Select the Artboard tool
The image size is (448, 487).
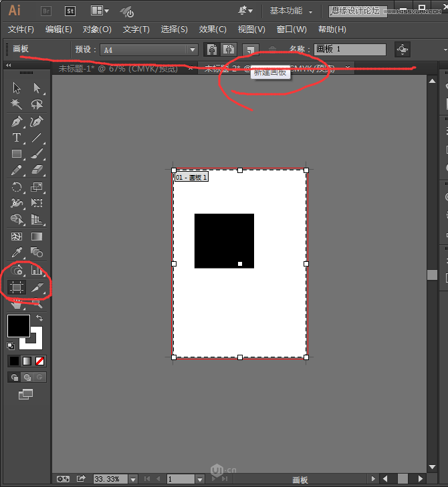17,287
